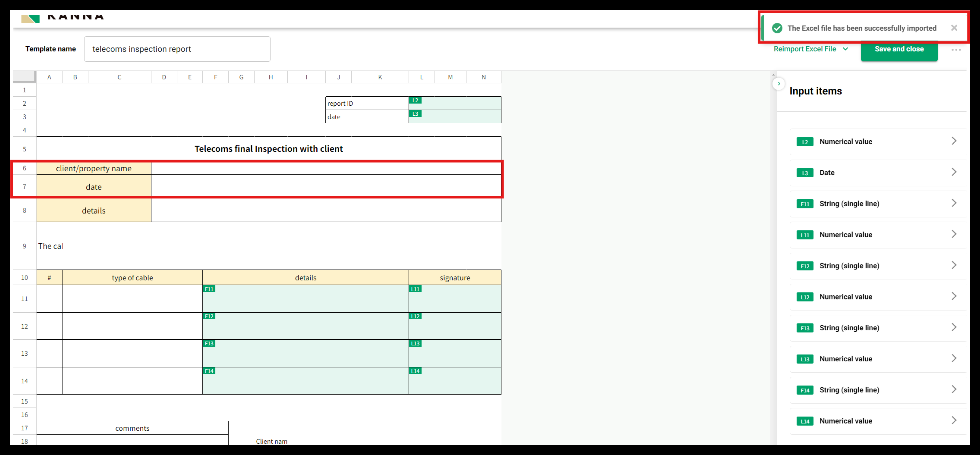The image size is (980, 455).
Task: Select row 9 header
Action: [24, 246]
